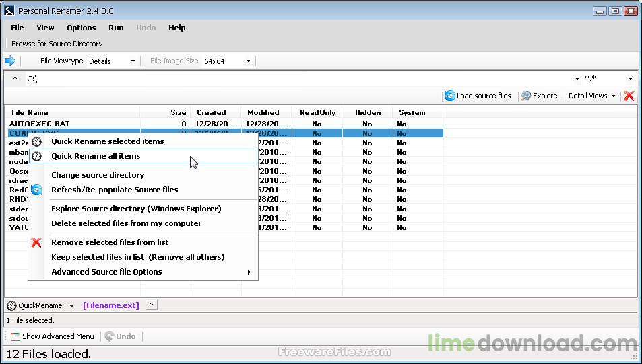Sort by the Created column header

click(x=216, y=112)
